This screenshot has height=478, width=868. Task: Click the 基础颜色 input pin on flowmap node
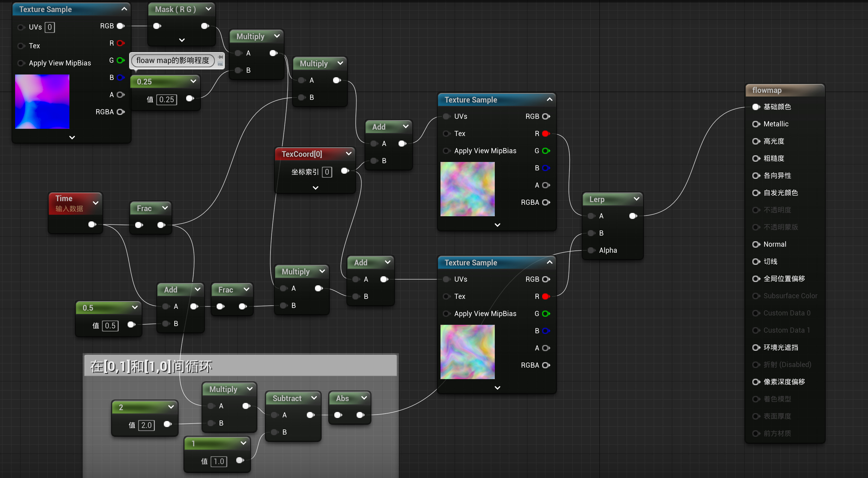click(x=756, y=107)
